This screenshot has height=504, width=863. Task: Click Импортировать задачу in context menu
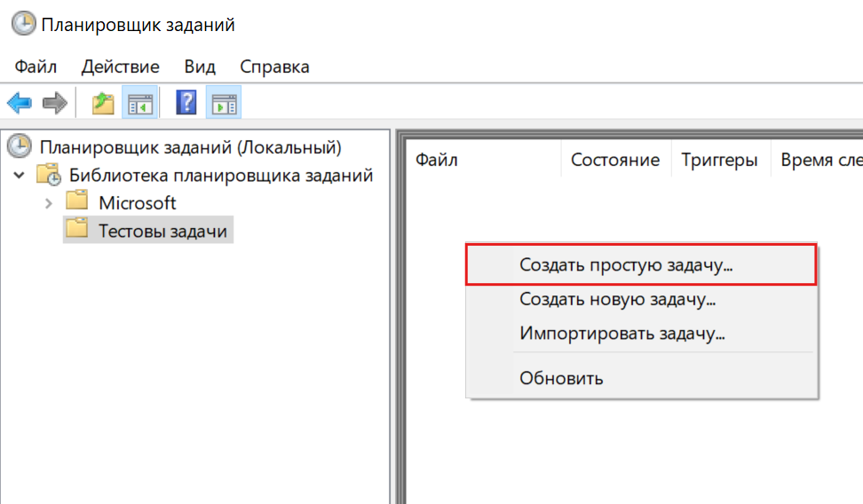[x=622, y=334]
